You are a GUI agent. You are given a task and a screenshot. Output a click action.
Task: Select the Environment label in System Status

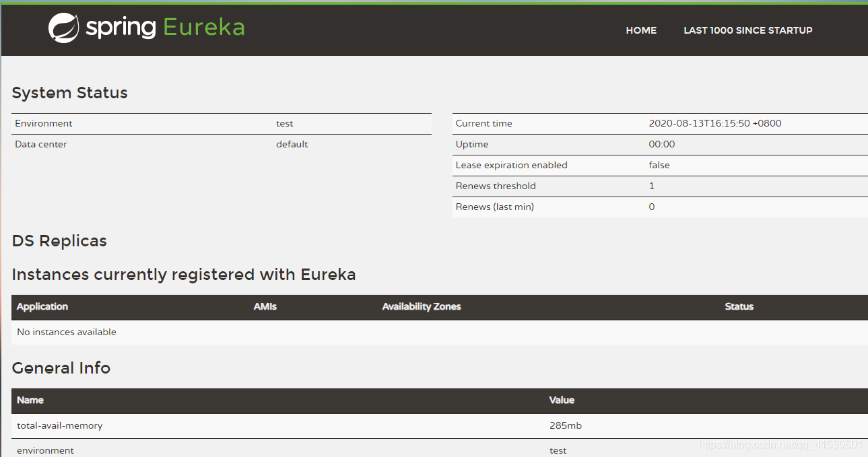click(x=44, y=124)
